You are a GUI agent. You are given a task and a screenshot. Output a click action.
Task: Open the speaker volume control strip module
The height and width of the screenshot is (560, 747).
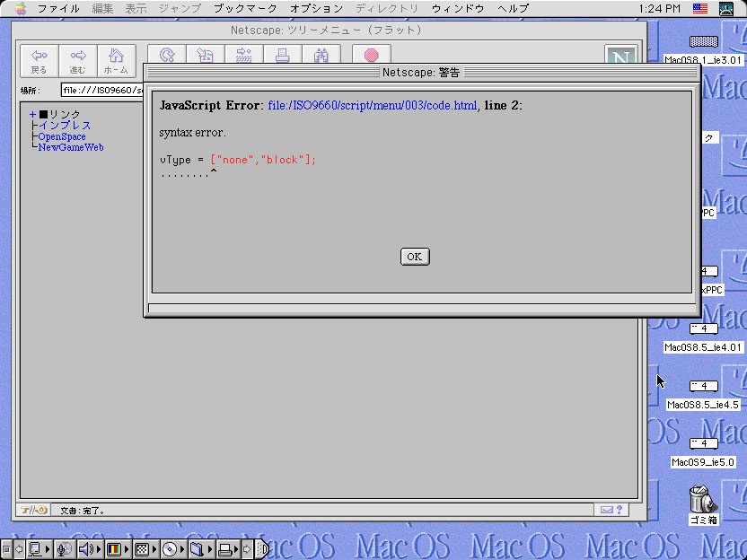point(89,549)
